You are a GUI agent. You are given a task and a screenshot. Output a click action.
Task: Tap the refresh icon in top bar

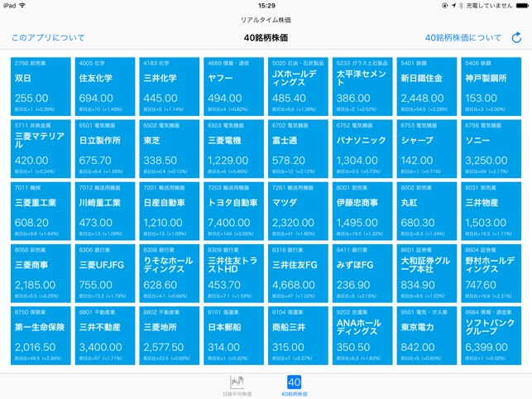pos(516,37)
